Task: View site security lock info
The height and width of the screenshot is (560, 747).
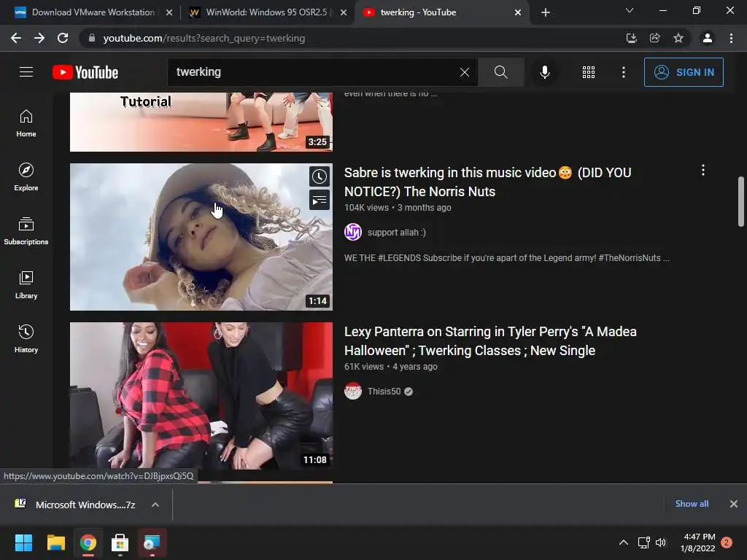Action: [92, 38]
